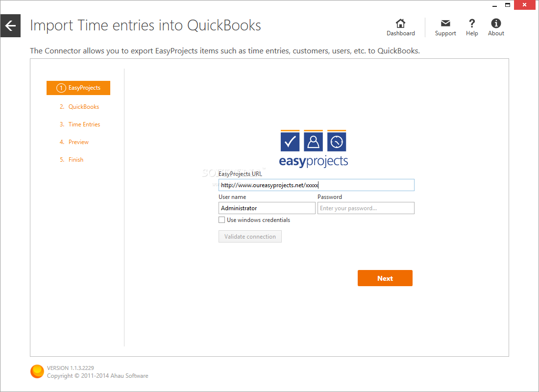Maximize the window
The height and width of the screenshot is (392, 539).
(507, 5)
